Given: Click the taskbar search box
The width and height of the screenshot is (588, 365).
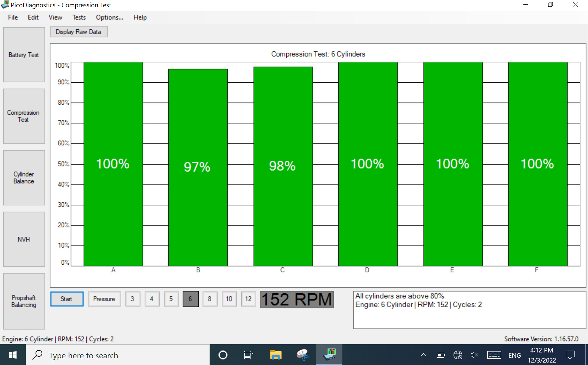Looking at the screenshot, I should (118, 355).
